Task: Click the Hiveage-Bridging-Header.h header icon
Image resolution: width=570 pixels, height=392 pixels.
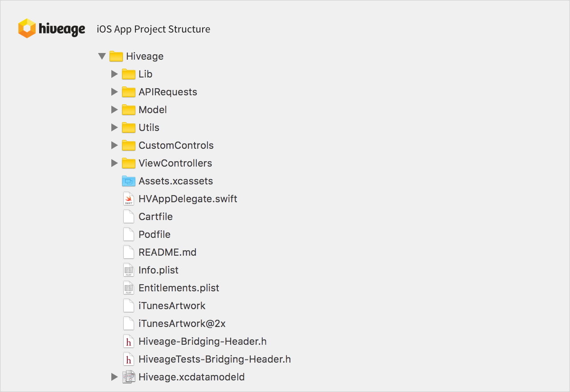Action: click(129, 341)
